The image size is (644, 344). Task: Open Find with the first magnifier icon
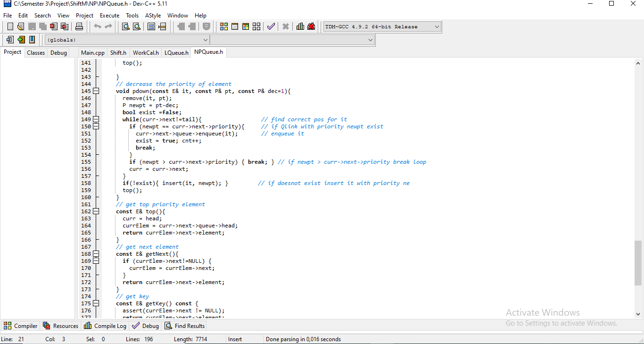click(125, 26)
